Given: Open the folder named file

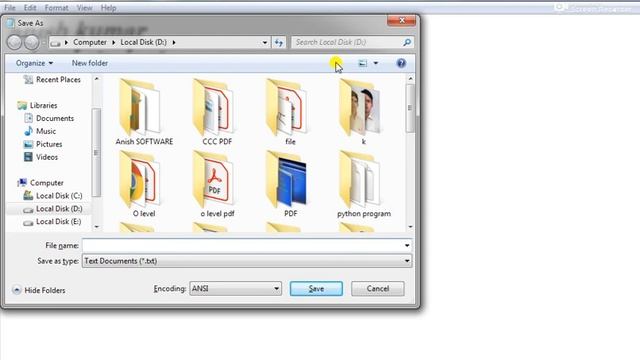Looking at the screenshot, I should coord(290,112).
